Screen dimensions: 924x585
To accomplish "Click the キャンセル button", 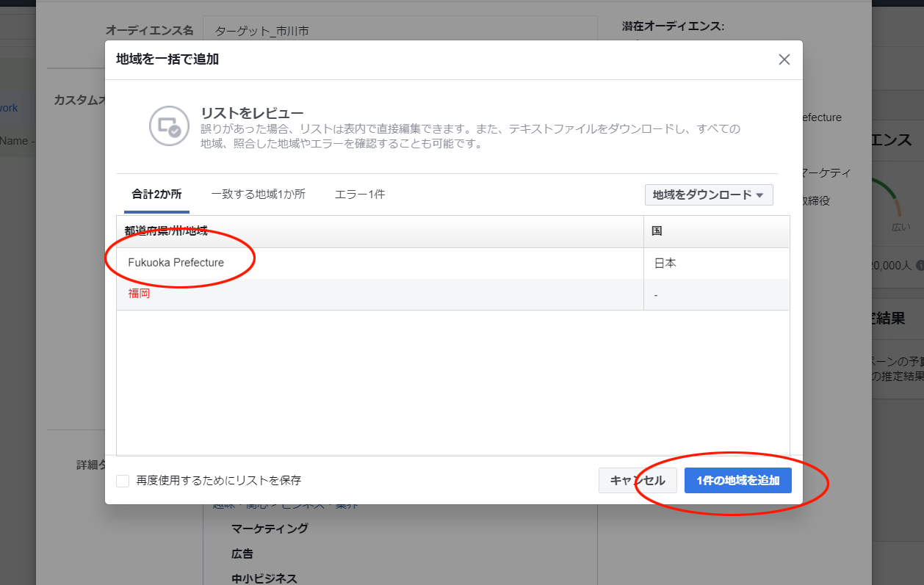I will coord(638,481).
